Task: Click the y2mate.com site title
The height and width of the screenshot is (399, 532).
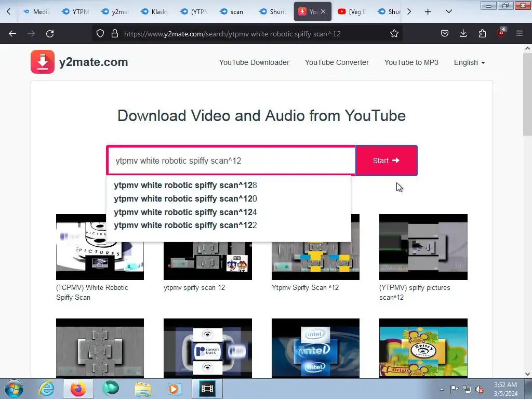Action: click(x=94, y=62)
